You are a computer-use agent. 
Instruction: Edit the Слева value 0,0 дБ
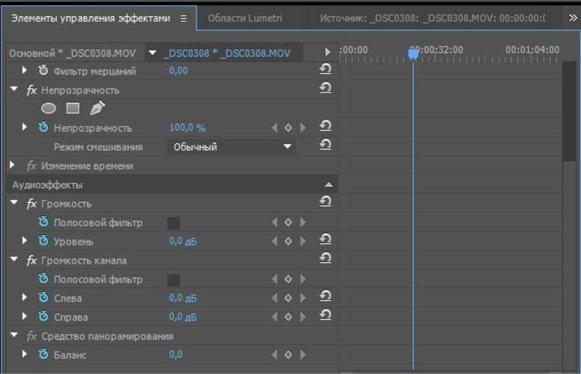point(183,298)
